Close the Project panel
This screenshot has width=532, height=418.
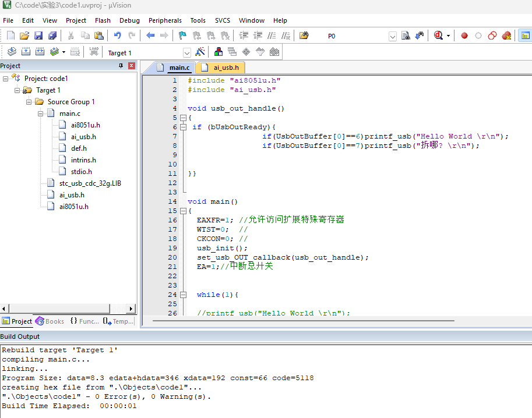[132, 66]
